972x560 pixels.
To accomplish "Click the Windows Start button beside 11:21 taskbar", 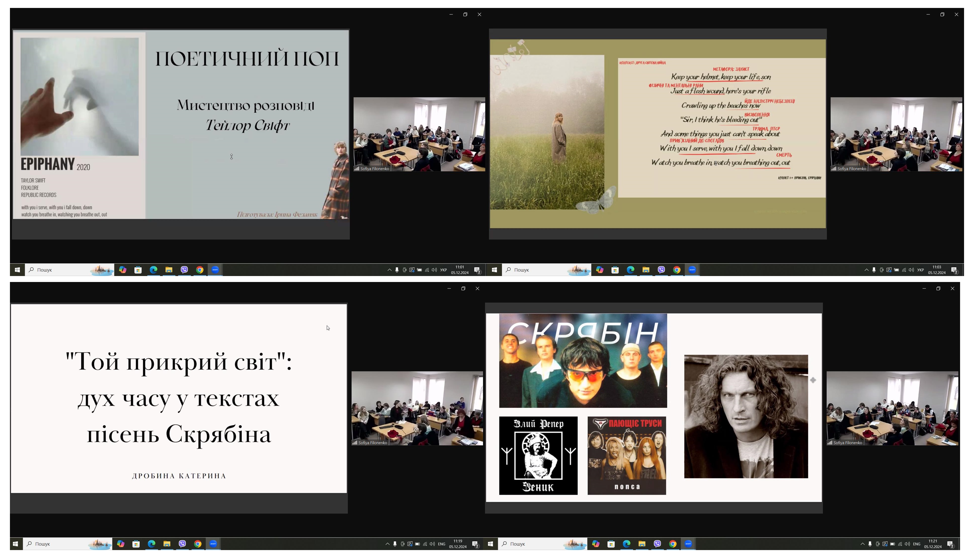I will pyautogui.click(x=490, y=544).
